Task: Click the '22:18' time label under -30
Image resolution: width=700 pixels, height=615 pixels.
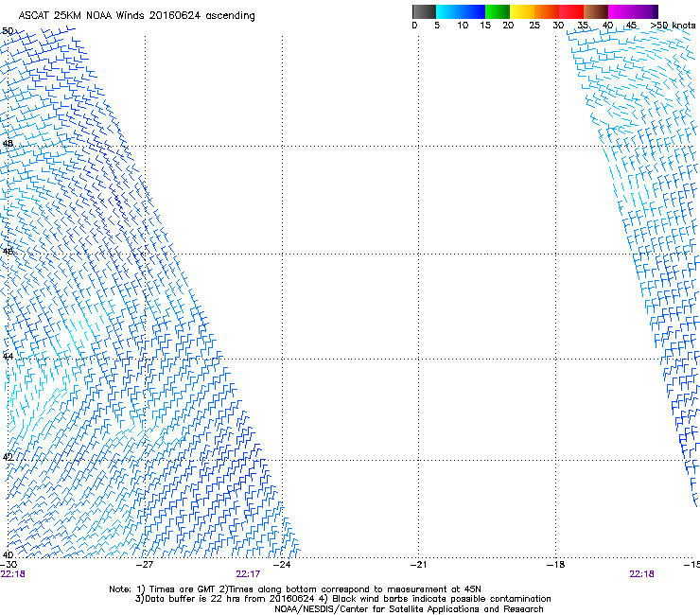Action: point(12,574)
